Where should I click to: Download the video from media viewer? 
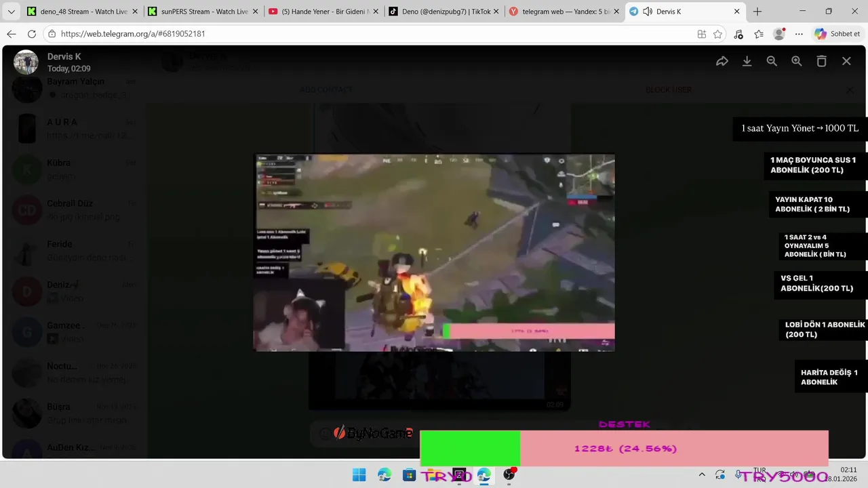[x=747, y=61]
